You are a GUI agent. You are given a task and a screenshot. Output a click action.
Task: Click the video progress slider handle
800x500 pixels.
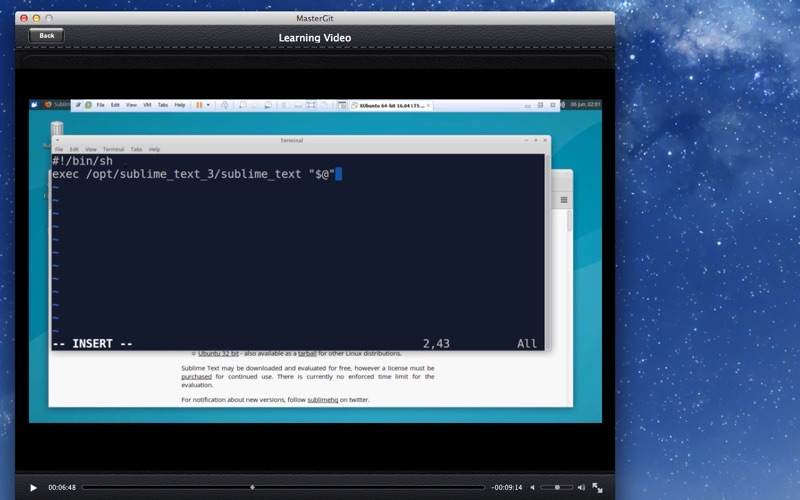pyautogui.click(x=252, y=487)
